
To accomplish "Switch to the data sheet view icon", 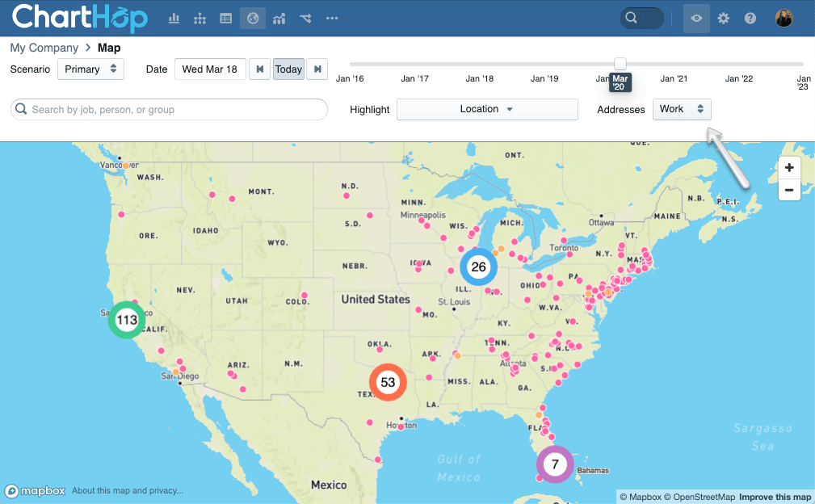I will click(x=225, y=17).
